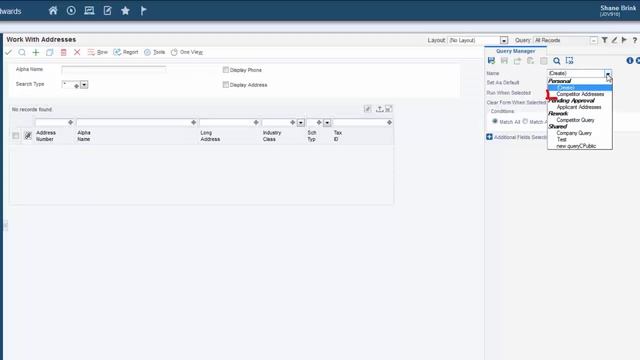
Task: Enable the Display Phone checkbox
Action: [x=226, y=70]
